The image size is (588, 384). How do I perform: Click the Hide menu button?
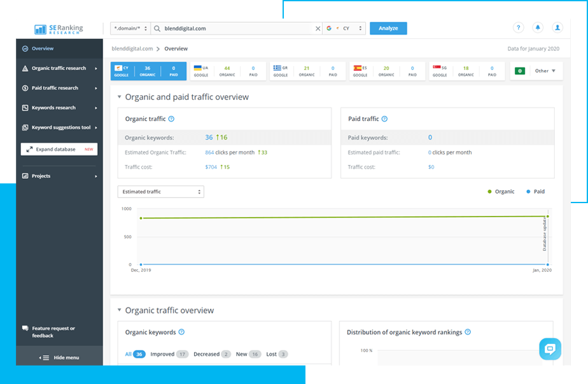59,358
